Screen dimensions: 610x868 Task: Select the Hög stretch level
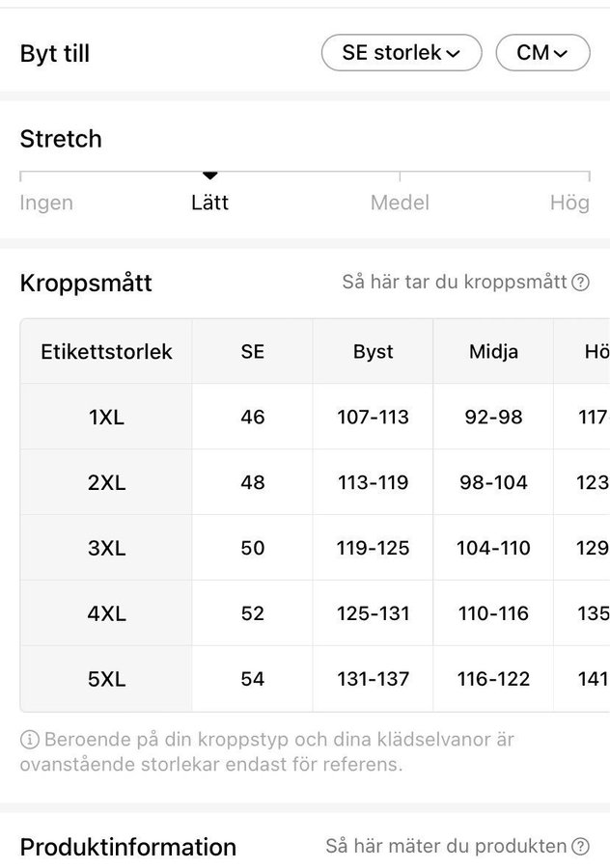point(568,203)
